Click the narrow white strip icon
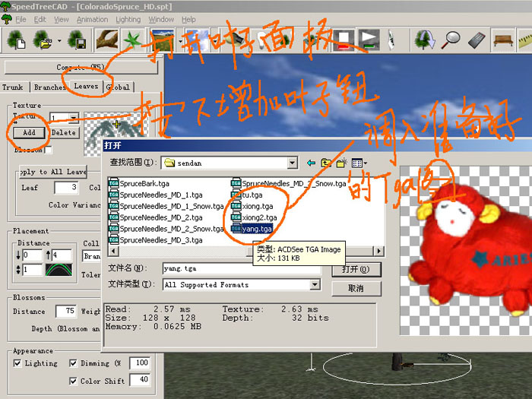This screenshot has height=399, width=532. [391, 40]
